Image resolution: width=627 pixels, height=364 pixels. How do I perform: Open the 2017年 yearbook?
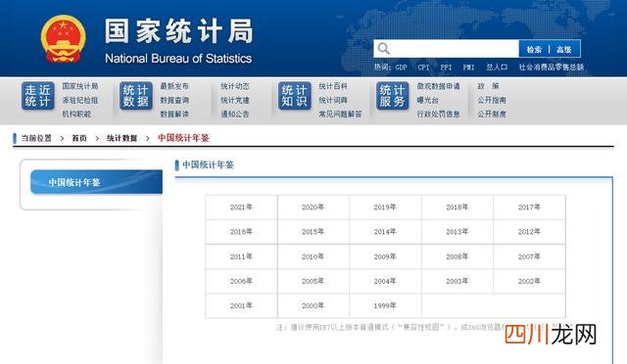click(529, 207)
